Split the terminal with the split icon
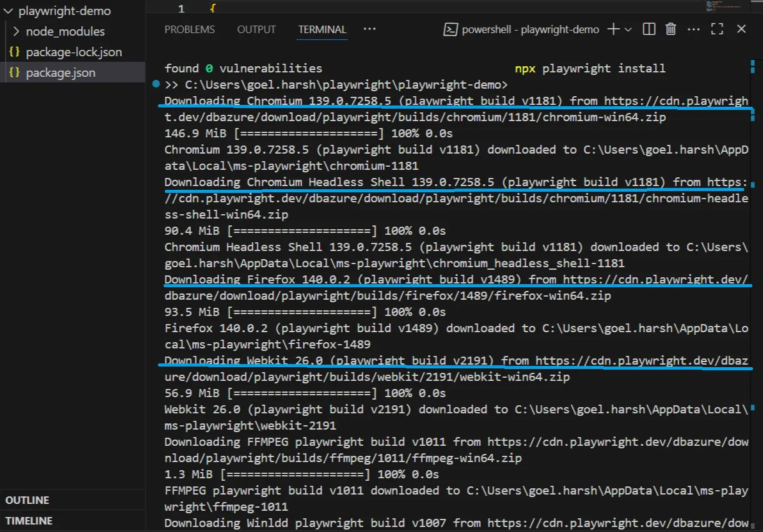 pyautogui.click(x=649, y=29)
